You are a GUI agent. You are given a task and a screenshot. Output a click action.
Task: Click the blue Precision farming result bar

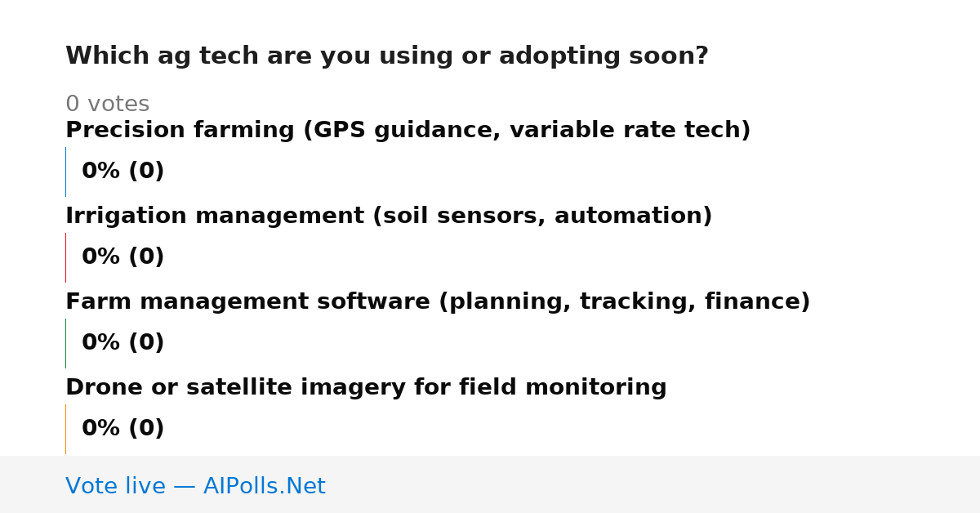click(x=65, y=172)
